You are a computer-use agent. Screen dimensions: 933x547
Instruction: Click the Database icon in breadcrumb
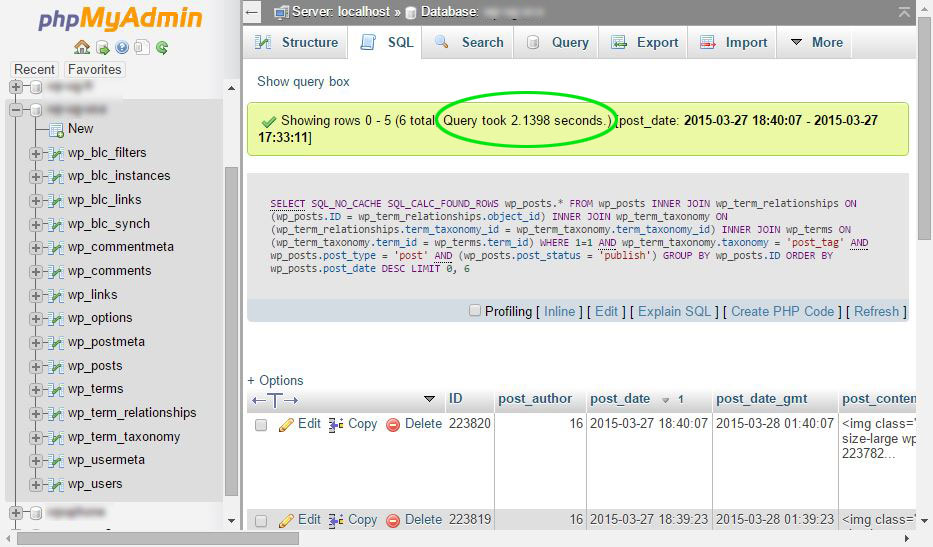(x=411, y=12)
